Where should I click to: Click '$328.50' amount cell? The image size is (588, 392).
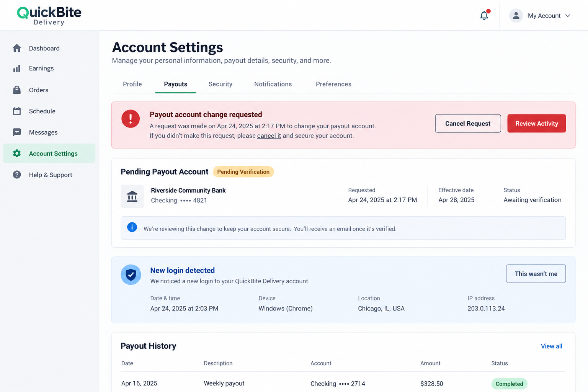tap(431, 384)
